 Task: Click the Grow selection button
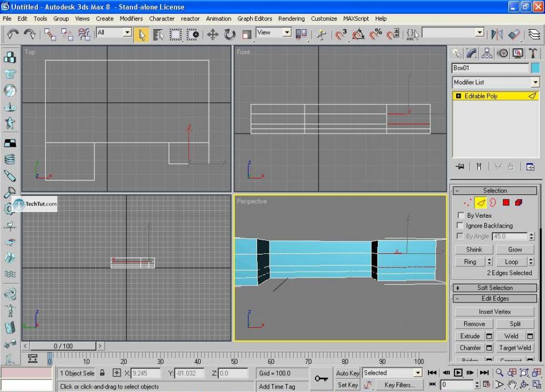coord(515,250)
